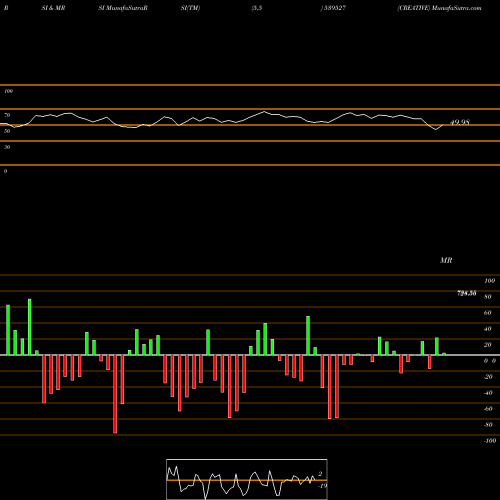Click the MR axis label 80
500x500 pixels.
[488, 297]
